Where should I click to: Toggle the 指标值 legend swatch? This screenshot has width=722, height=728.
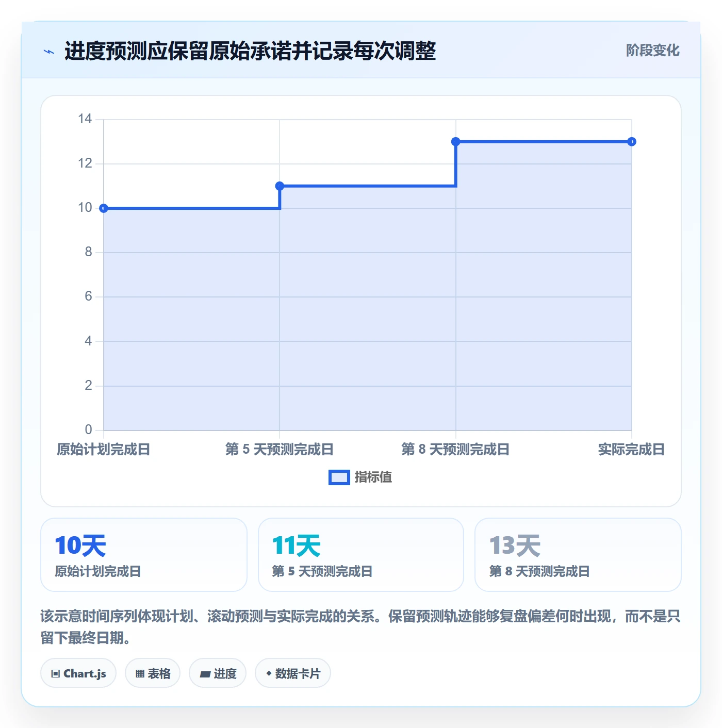[x=339, y=477]
